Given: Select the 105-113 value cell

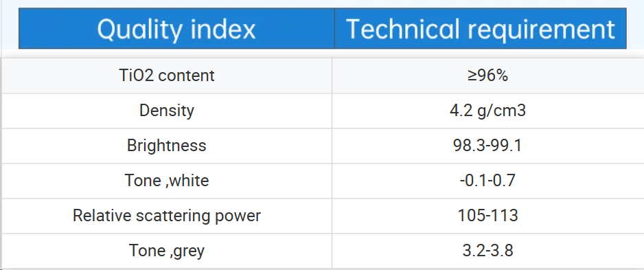Looking at the screenshot, I should [488, 216].
